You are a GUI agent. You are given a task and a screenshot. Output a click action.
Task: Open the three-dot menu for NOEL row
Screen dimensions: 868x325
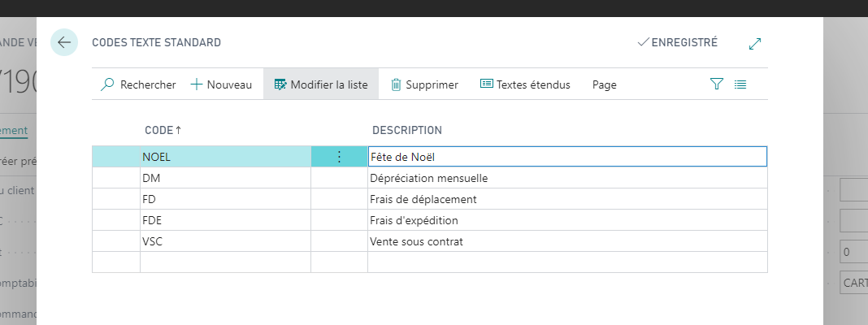340,157
